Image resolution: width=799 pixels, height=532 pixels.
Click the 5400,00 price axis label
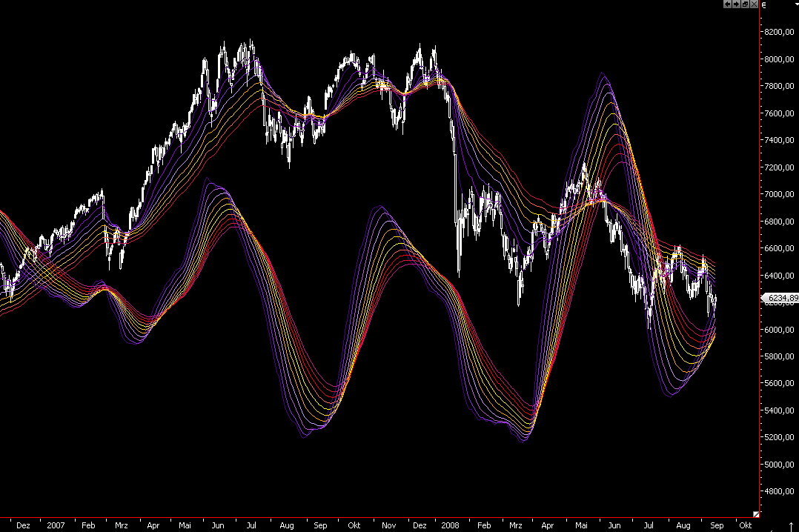point(779,410)
